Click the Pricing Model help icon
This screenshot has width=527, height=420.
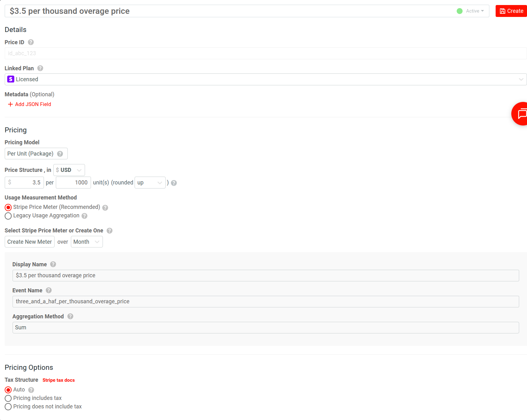pos(60,154)
